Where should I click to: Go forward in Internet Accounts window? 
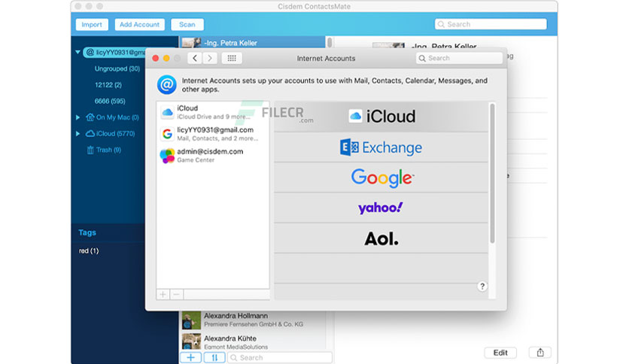click(210, 58)
